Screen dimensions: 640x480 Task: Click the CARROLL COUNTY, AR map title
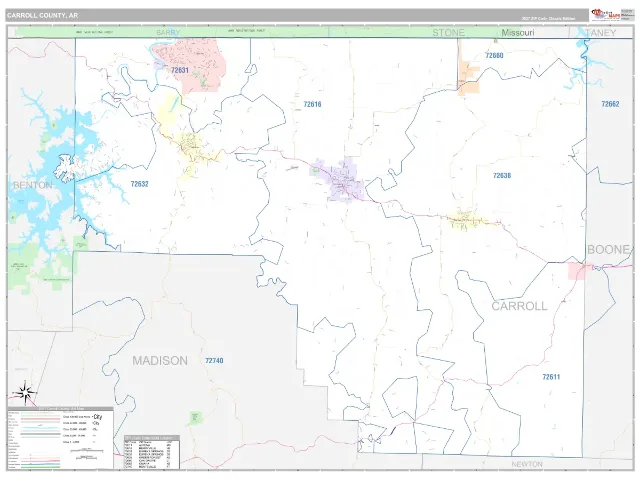[x=42, y=16]
